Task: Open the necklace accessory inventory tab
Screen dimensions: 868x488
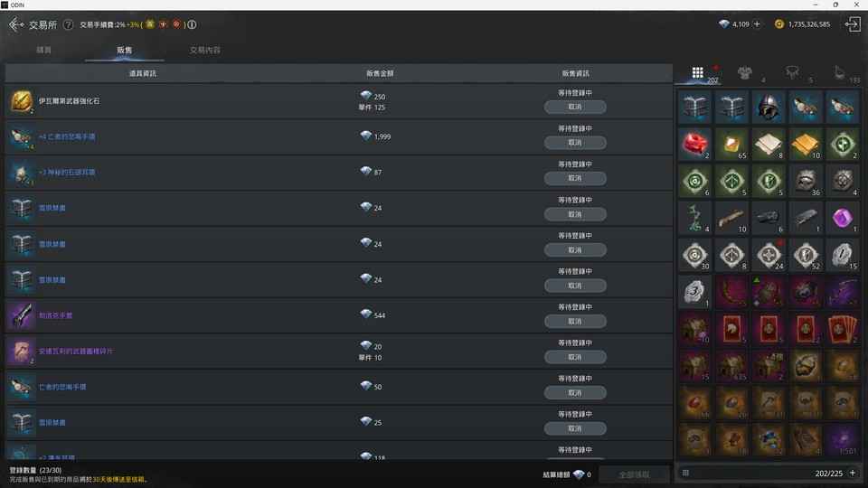Action: [x=793, y=73]
